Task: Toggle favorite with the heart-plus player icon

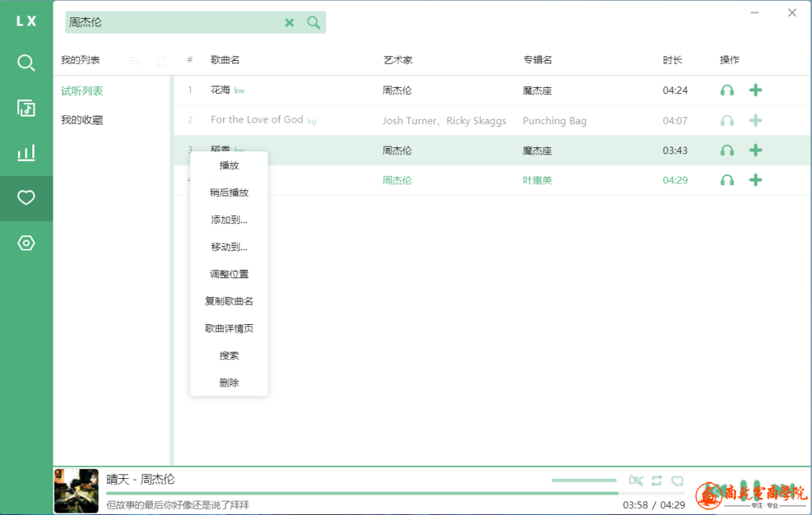Action: tap(677, 480)
